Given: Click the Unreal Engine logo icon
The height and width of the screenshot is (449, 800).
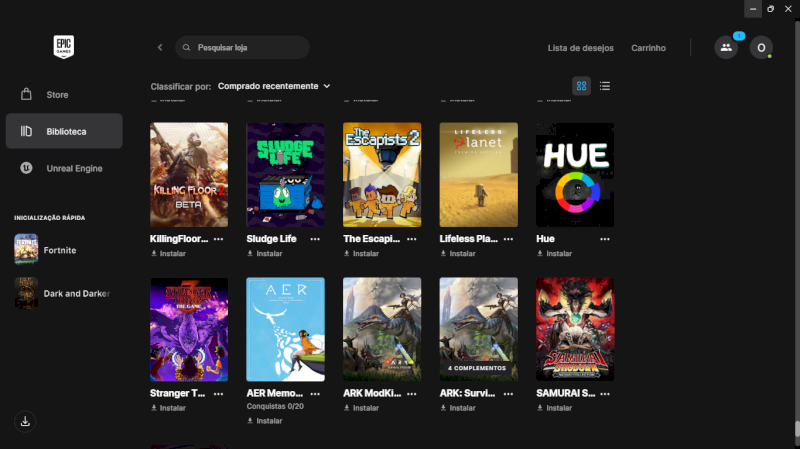Looking at the screenshot, I should click(26, 167).
